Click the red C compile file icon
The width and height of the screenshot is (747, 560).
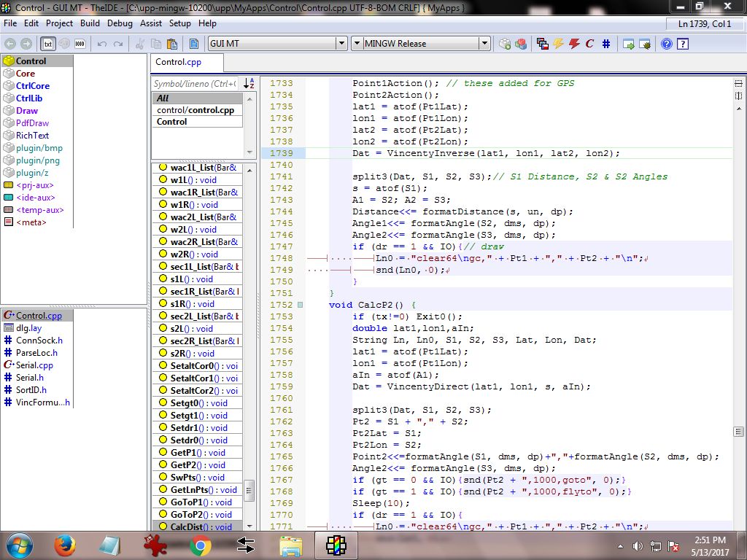coord(589,44)
